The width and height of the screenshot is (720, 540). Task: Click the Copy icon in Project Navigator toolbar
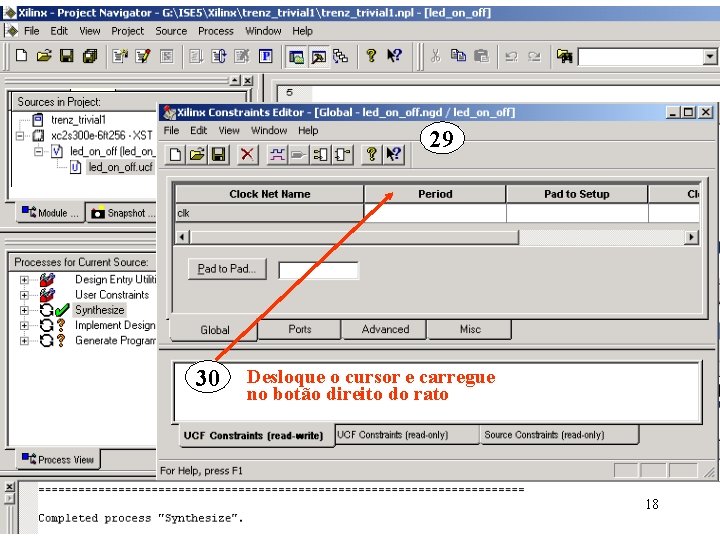tap(458, 56)
